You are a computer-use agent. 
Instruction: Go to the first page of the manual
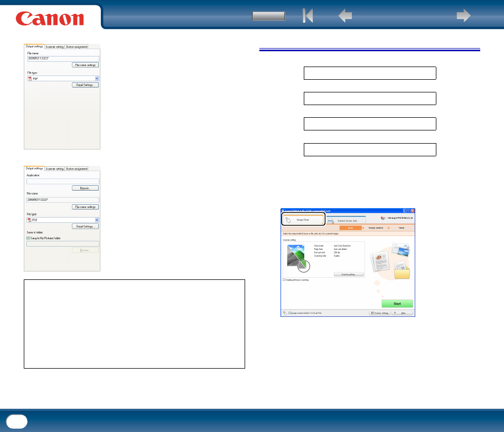307,15
